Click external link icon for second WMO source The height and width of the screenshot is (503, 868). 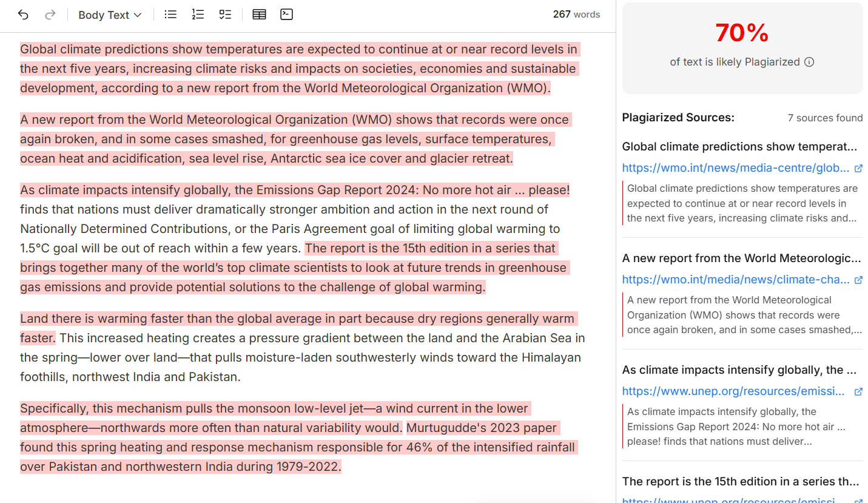point(858,280)
